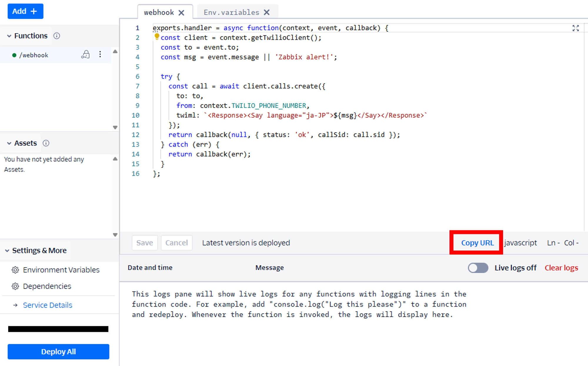Click the 'Zabbix alert!' string in code
Screen dimensions: 588x366
pyautogui.click(x=304, y=57)
